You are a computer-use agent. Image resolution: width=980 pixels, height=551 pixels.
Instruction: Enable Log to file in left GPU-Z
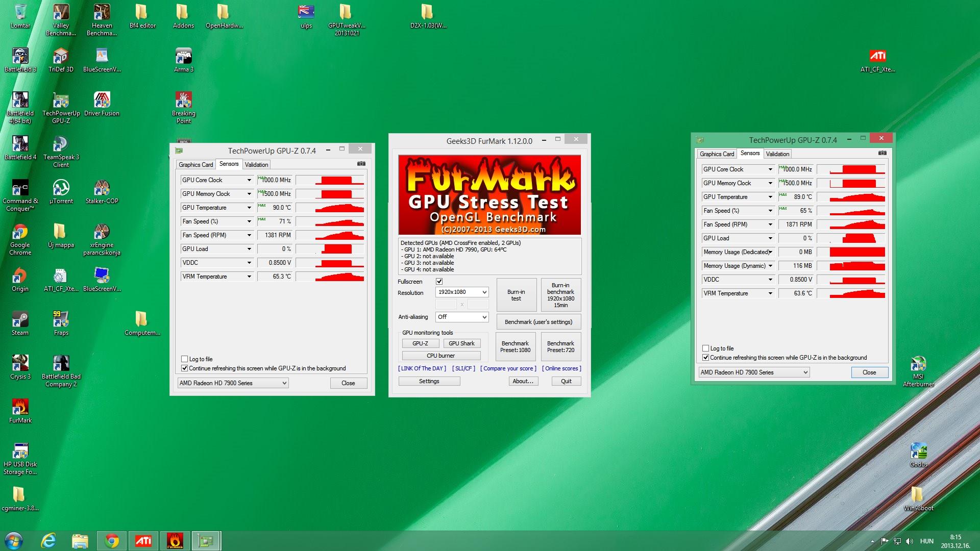[185, 359]
